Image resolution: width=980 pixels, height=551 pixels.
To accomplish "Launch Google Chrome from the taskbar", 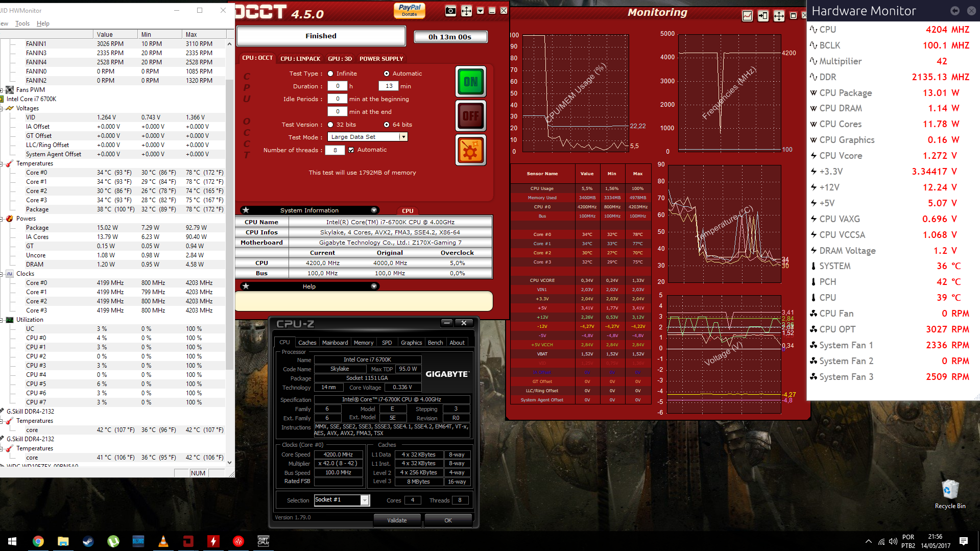I will coord(38,541).
